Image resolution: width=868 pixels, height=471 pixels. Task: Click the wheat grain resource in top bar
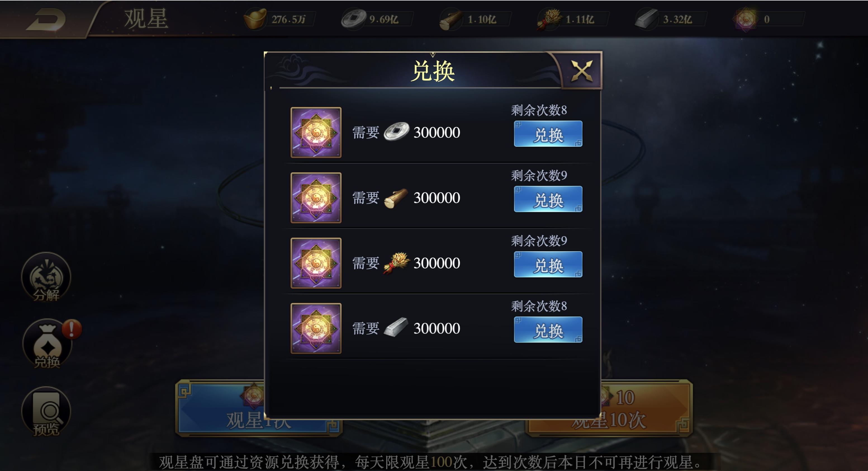click(x=548, y=19)
